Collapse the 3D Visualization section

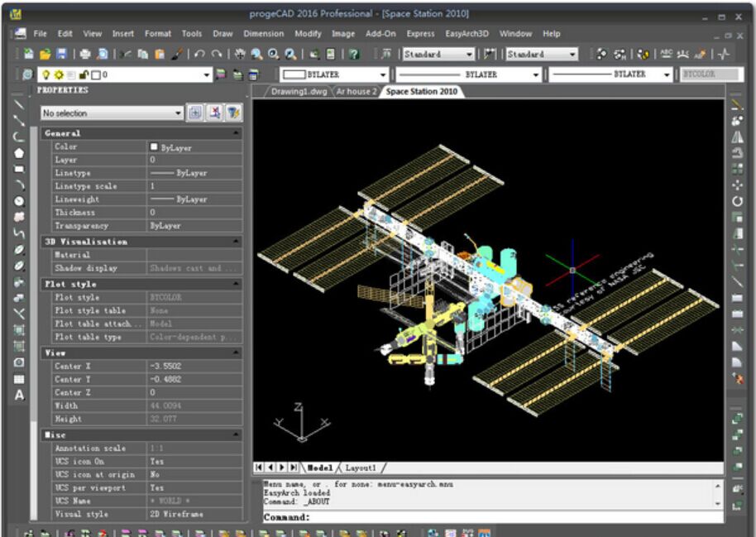[x=237, y=242]
